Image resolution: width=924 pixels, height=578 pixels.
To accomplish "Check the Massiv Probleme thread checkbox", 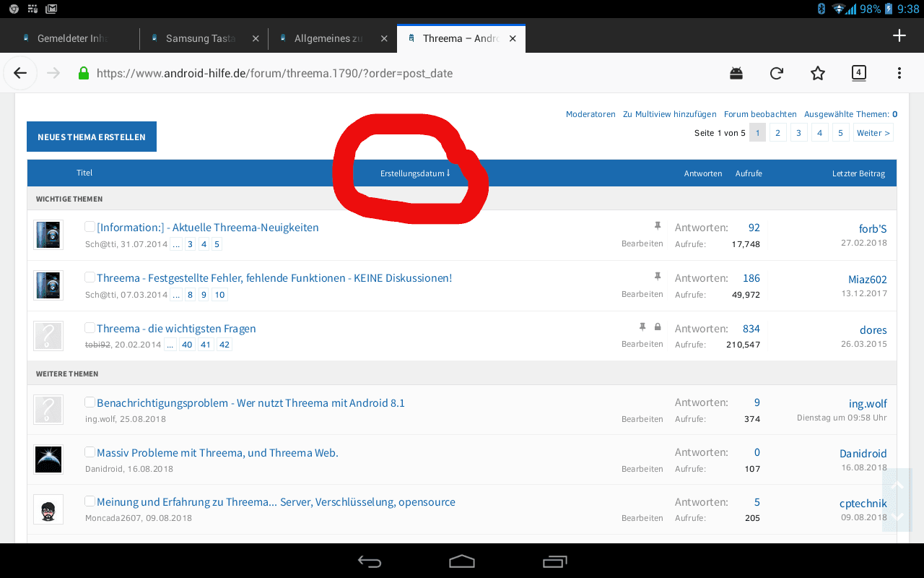I will 90,452.
